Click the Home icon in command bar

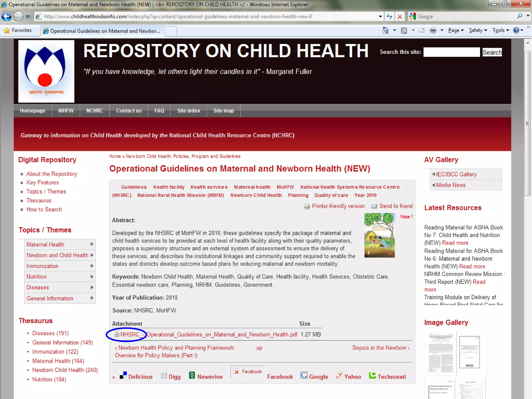tap(385, 30)
